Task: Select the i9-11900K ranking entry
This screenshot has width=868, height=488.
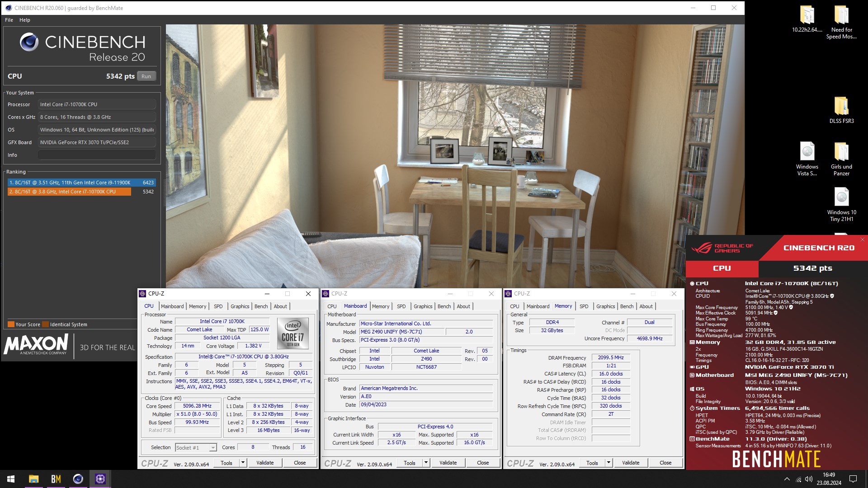Action: click(x=82, y=183)
